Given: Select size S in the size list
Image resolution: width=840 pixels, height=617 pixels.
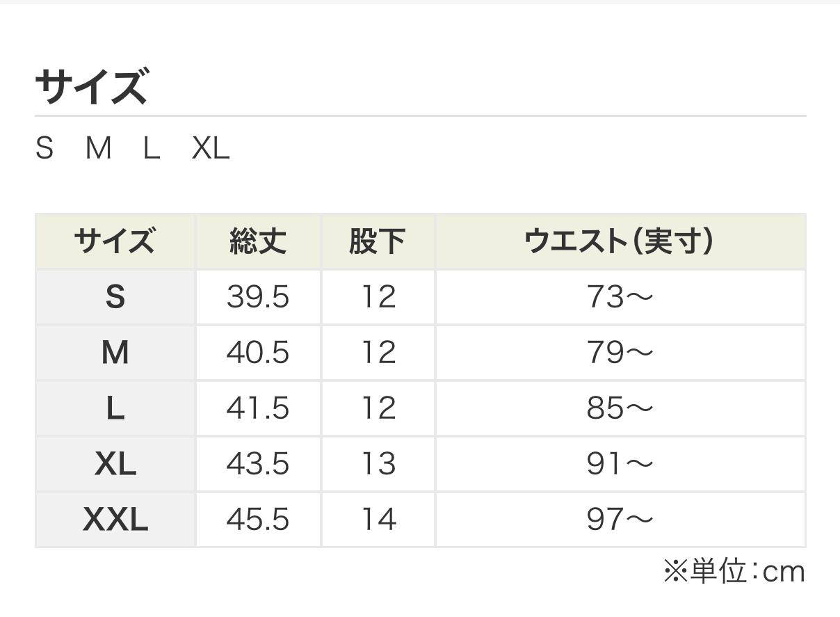Looking at the screenshot, I should point(45,149).
